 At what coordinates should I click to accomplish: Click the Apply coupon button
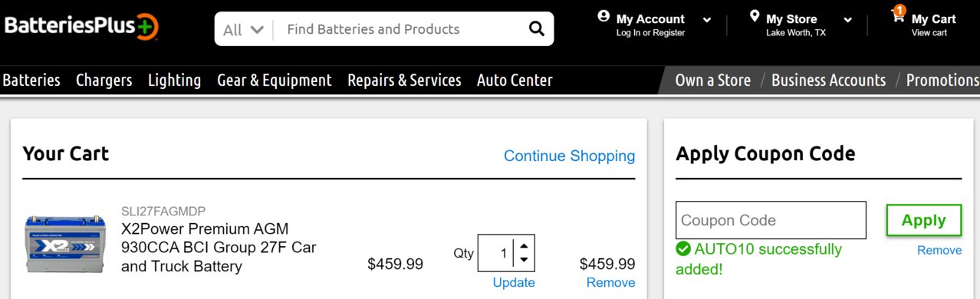pos(923,220)
